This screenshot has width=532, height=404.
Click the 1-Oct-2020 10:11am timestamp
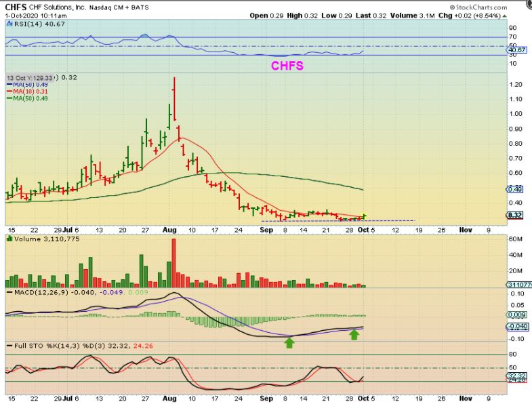tap(36, 16)
